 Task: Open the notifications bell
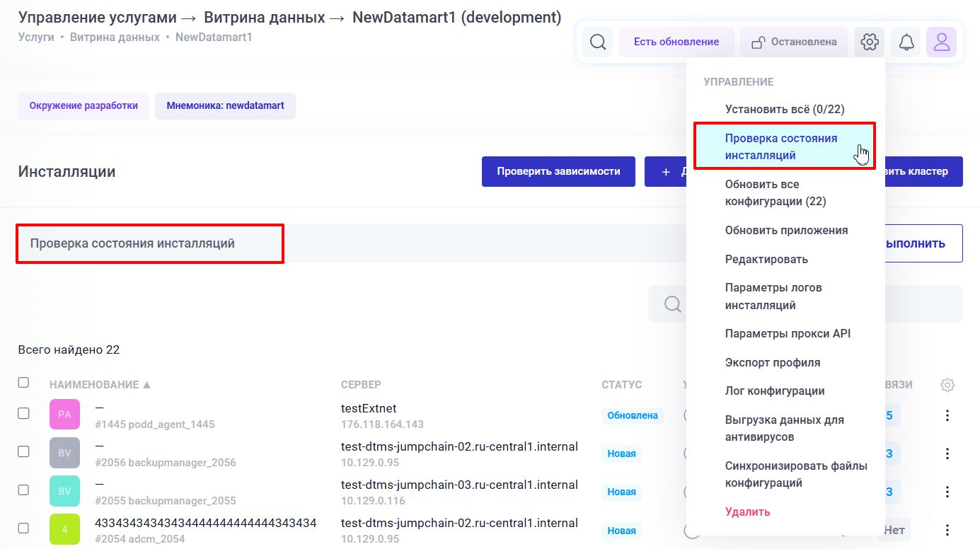(x=905, y=42)
